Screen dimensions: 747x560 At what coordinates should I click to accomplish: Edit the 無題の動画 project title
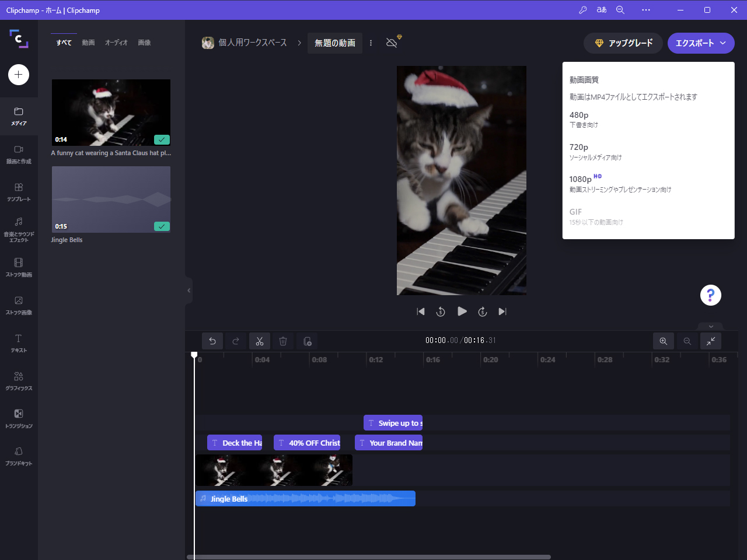tap(335, 43)
